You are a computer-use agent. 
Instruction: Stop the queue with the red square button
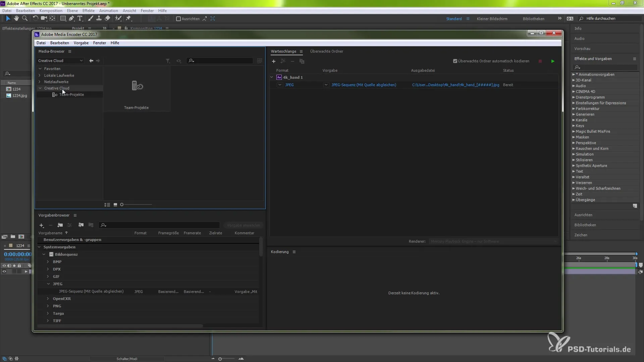click(x=540, y=61)
